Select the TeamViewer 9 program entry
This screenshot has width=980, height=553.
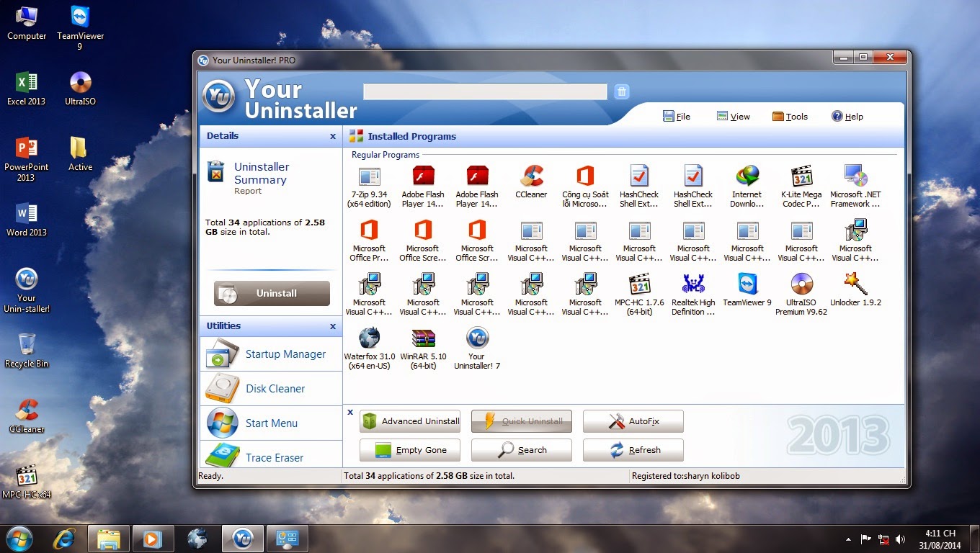point(747,285)
